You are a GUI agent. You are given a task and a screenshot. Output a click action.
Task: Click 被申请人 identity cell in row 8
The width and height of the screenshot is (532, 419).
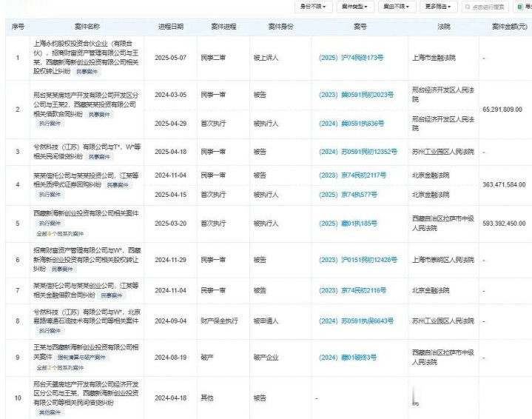click(266, 321)
